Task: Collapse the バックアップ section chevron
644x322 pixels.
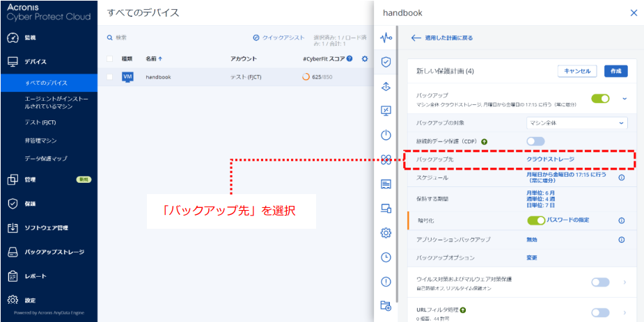Action: [x=625, y=99]
